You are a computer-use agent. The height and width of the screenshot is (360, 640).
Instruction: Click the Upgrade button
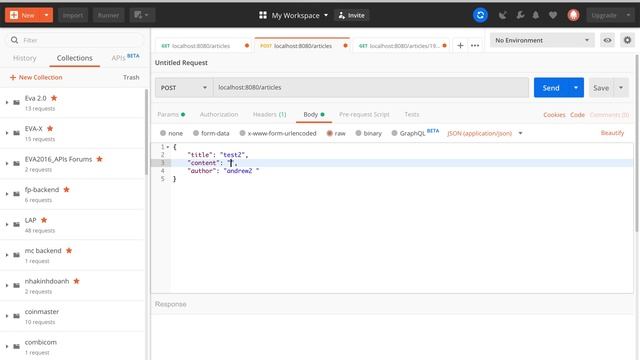604,15
